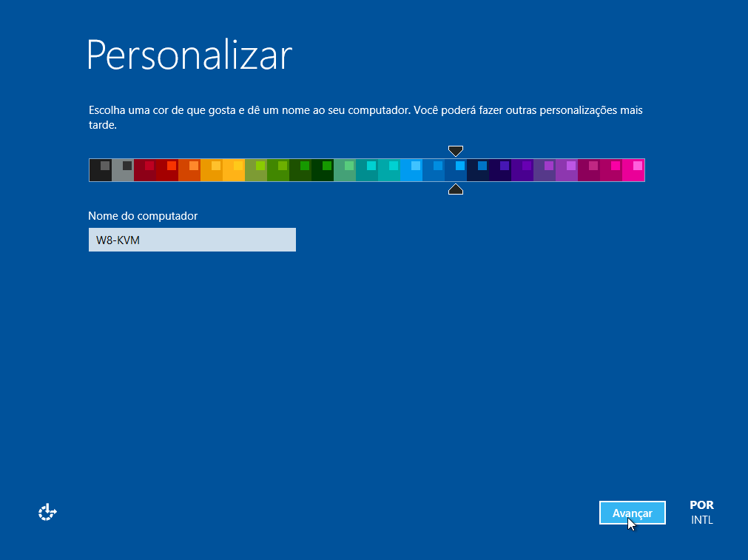Viewport: 748px width, 560px height.
Task: Click the Avançar button
Action: [632, 513]
